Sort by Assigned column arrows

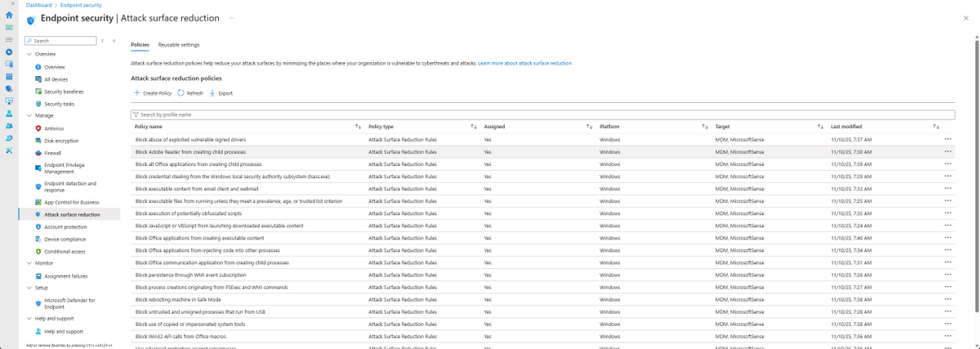pos(589,127)
